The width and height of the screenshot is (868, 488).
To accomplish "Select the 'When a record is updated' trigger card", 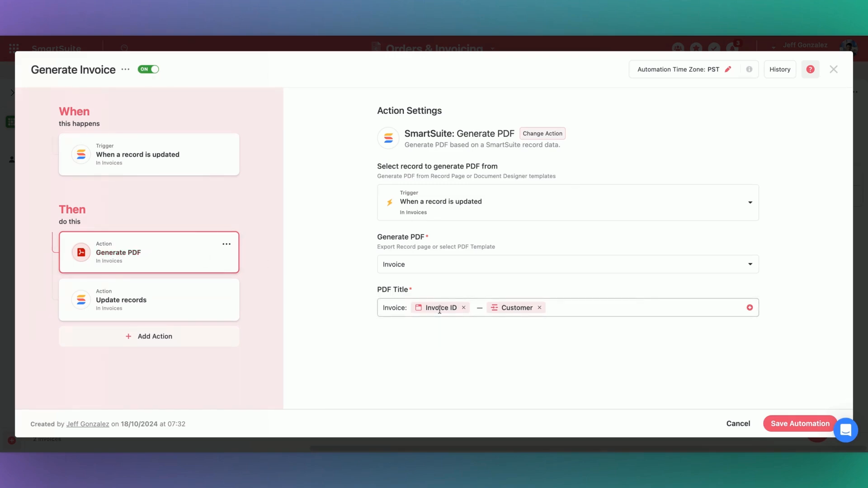I will 149,154.
